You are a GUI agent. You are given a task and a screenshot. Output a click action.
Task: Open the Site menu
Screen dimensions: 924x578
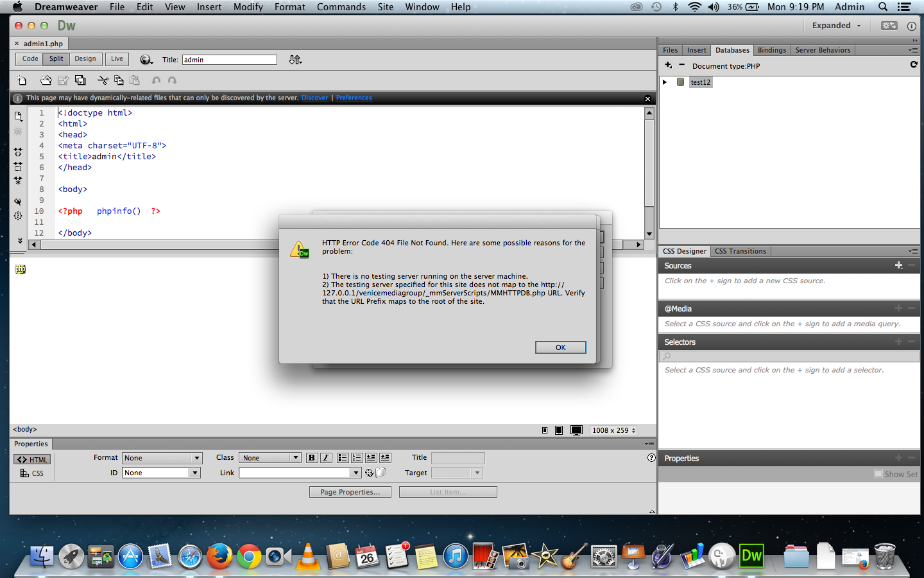(386, 7)
